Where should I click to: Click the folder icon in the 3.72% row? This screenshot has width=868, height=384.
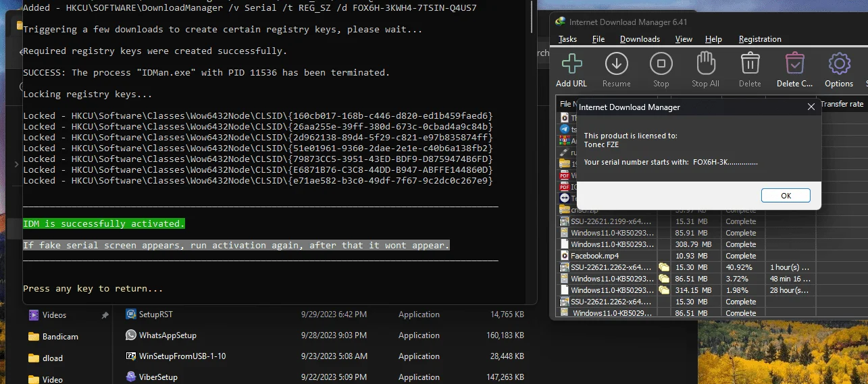(x=663, y=279)
